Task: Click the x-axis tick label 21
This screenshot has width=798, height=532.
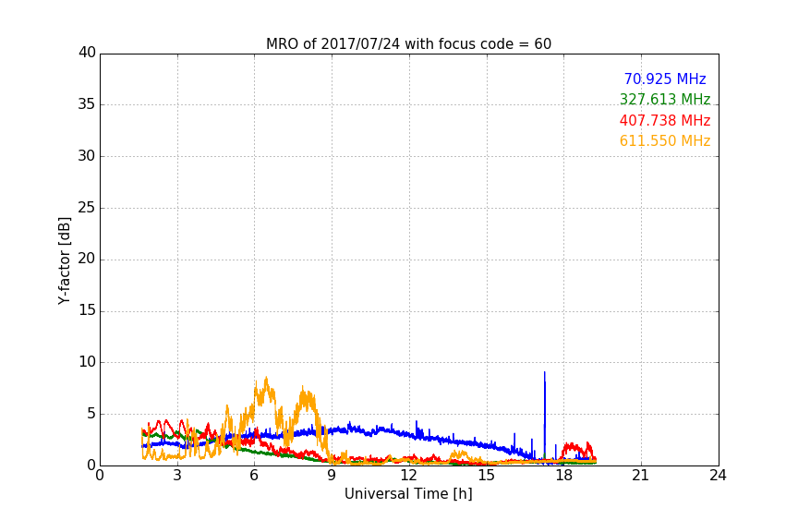Action: pyautogui.click(x=641, y=476)
